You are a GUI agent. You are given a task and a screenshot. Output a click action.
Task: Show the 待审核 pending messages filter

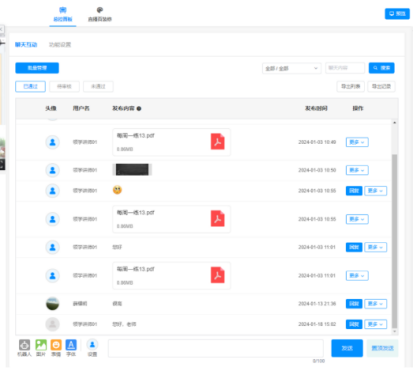(x=64, y=87)
